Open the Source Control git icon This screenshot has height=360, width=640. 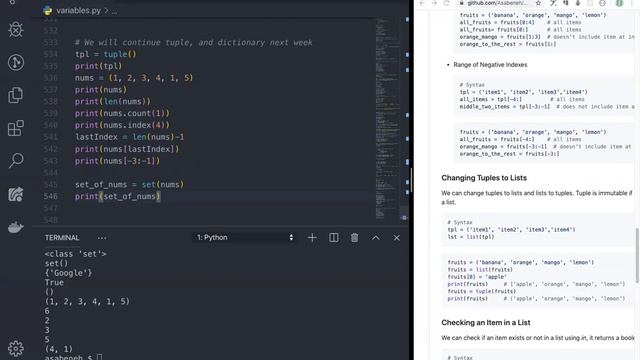[x=16, y=62]
